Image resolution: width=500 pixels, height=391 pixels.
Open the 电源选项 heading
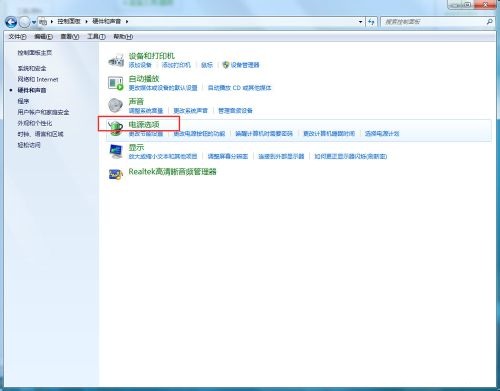tap(144, 124)
